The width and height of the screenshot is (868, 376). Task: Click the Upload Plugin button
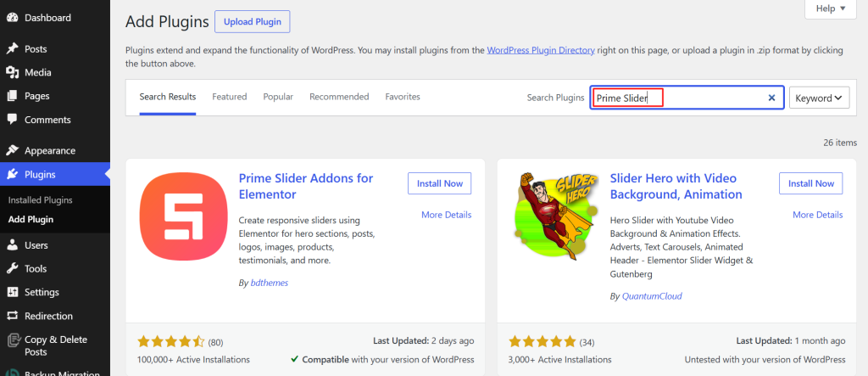click(x=253, y=22)
